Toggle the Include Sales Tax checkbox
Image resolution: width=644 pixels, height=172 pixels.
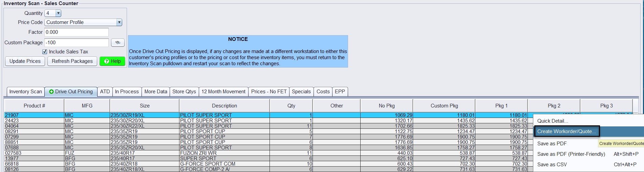(x=45, y=52)
